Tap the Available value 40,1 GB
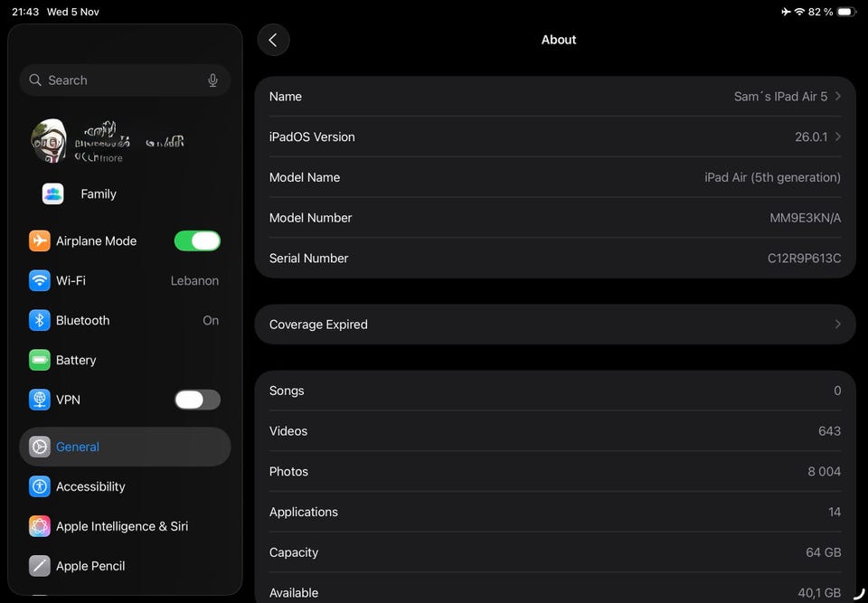This screenshot has width=868, height=603. point(819,593)
